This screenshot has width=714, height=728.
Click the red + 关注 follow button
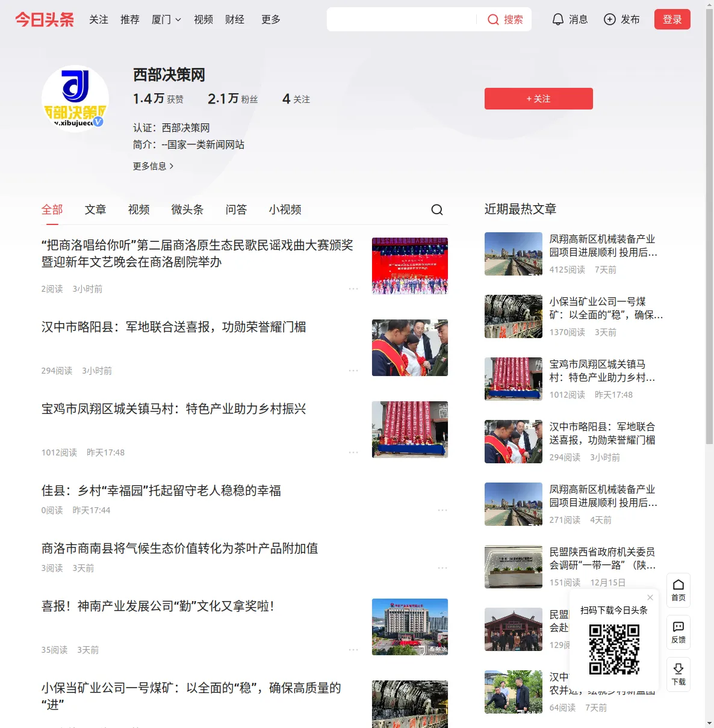tap(539, 99)
